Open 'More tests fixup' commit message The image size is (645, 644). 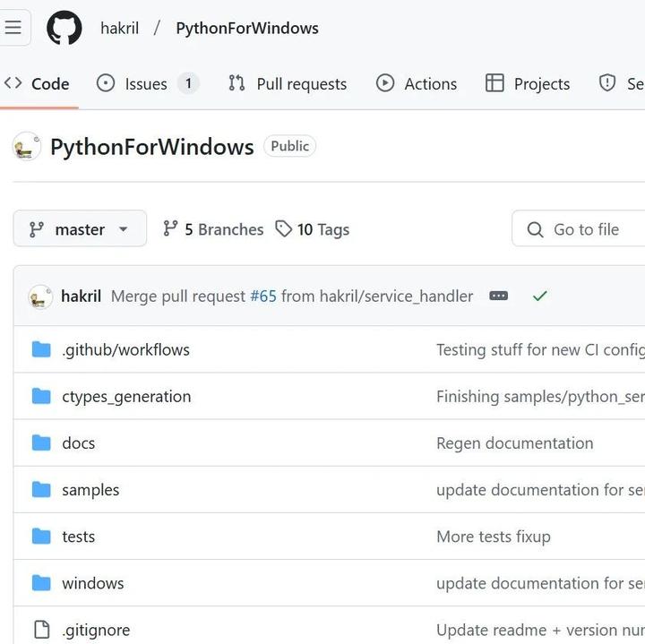coord(494,537)
